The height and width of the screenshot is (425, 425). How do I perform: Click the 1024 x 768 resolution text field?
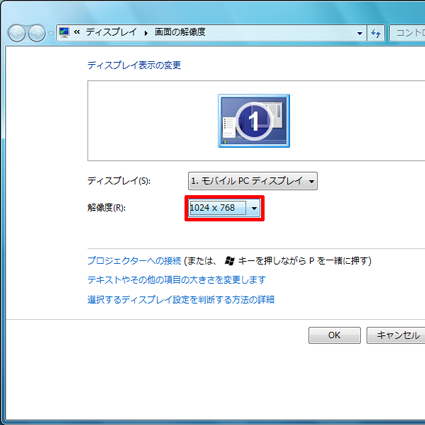[218, 208]
